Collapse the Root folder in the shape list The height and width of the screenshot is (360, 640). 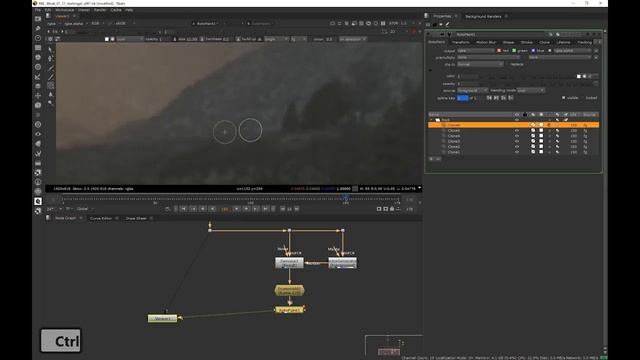click(431, 120)
